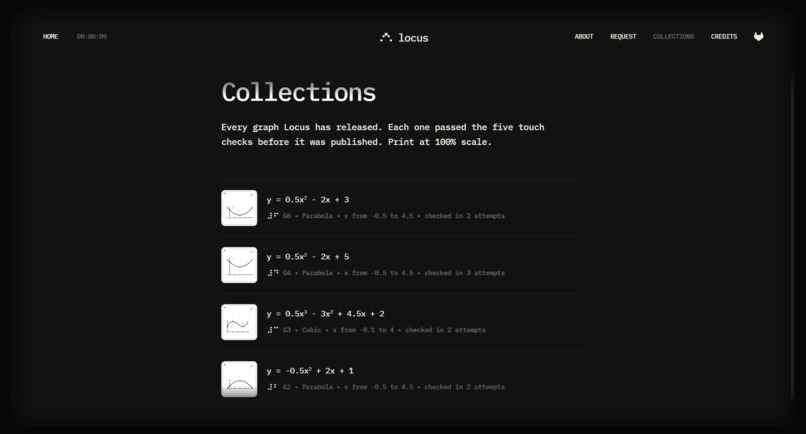Click braille icon beside G2 label
The image size is (806, 434).
(272, 387)
